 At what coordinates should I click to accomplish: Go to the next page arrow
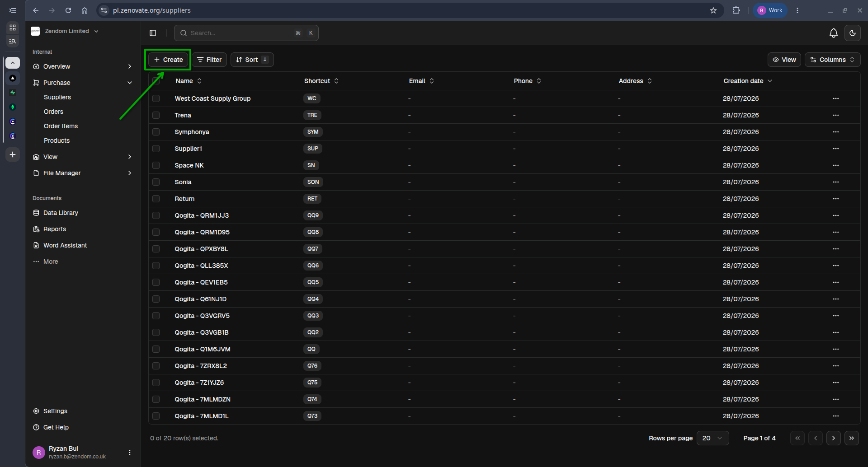click(x=833, y=438)
